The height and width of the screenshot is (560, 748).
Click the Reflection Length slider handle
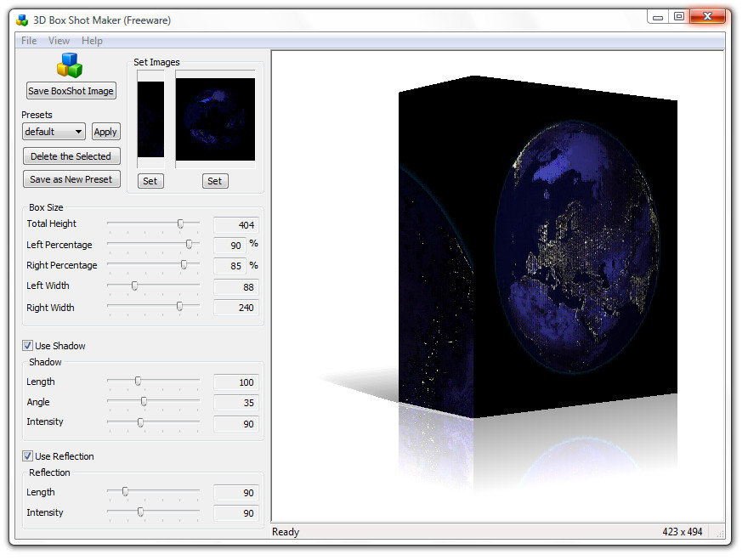click(125, 491)
